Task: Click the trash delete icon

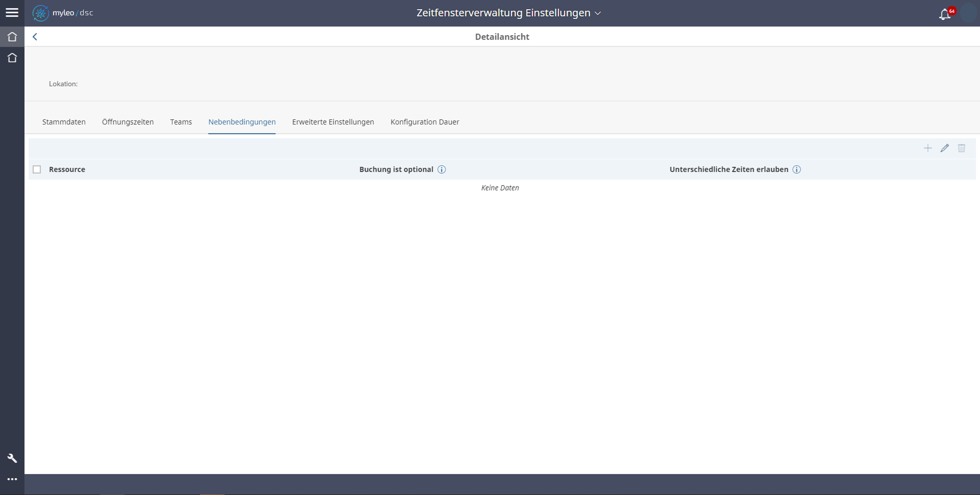Action: tap(961, 148)
